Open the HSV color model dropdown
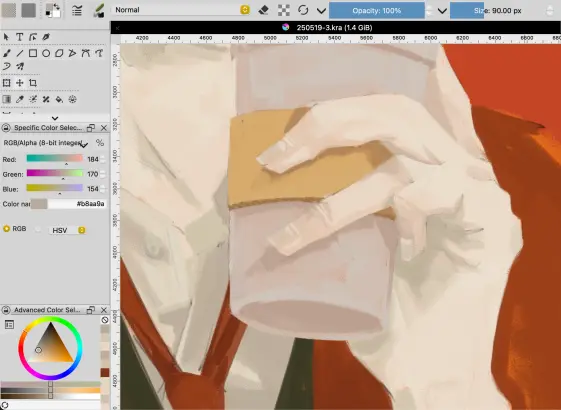The height and width of the screenshot is (410, 561). 67,230
